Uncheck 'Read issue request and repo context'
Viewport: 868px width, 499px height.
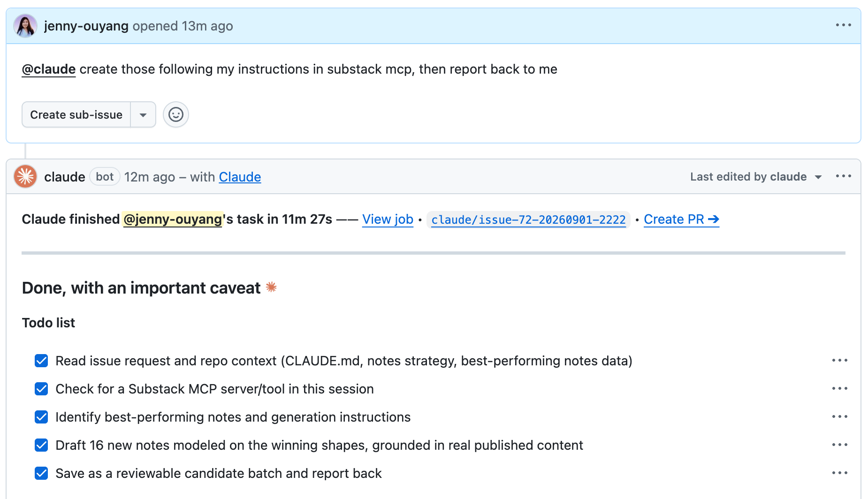pos(41,361)
